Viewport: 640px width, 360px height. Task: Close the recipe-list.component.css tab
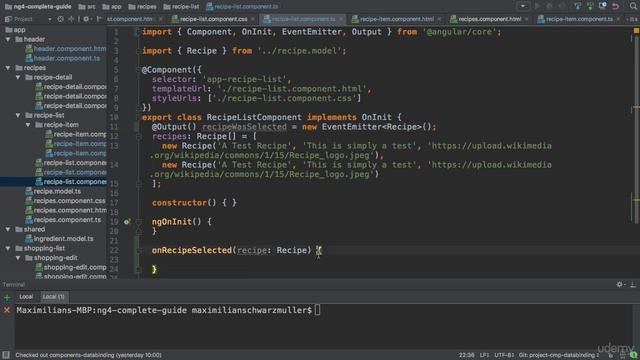point(253,19)
